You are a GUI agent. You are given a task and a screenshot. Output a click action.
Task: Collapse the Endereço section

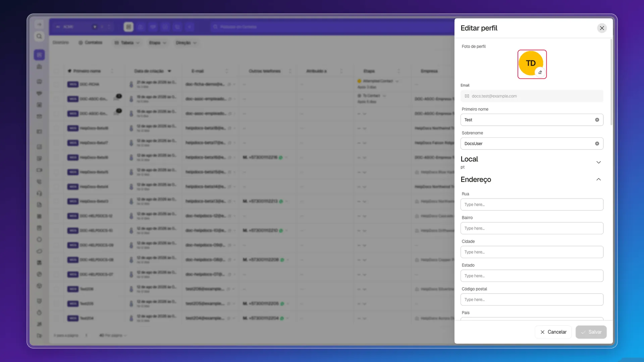[x=598, y=179]
